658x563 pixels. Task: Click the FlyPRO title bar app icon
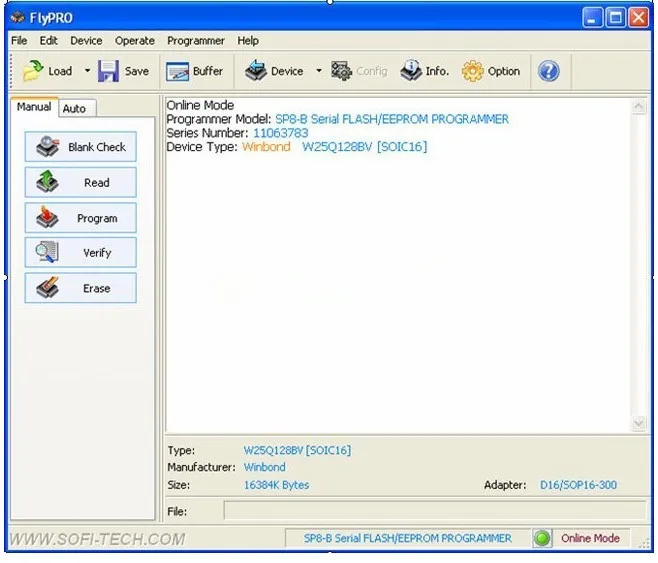click(18, 18)
